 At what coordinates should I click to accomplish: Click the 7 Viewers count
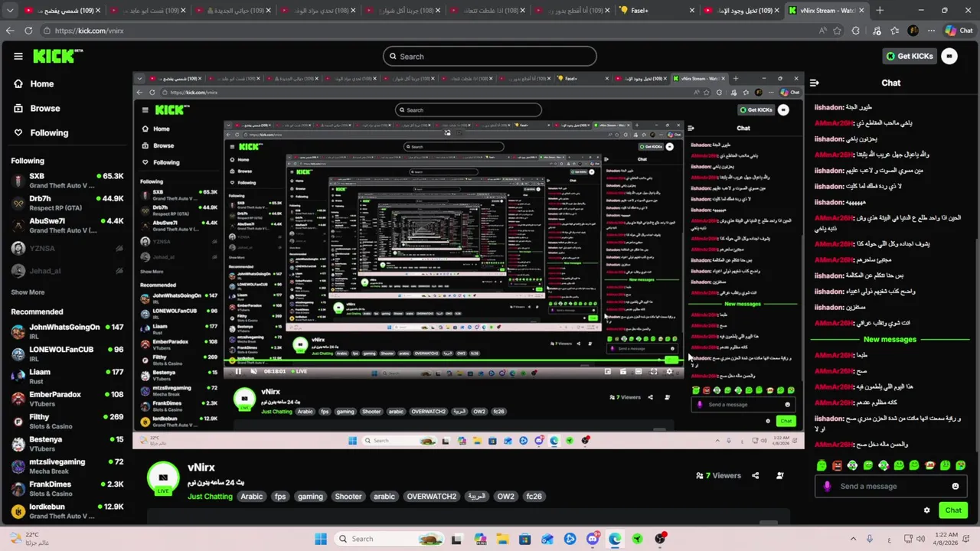718,475
